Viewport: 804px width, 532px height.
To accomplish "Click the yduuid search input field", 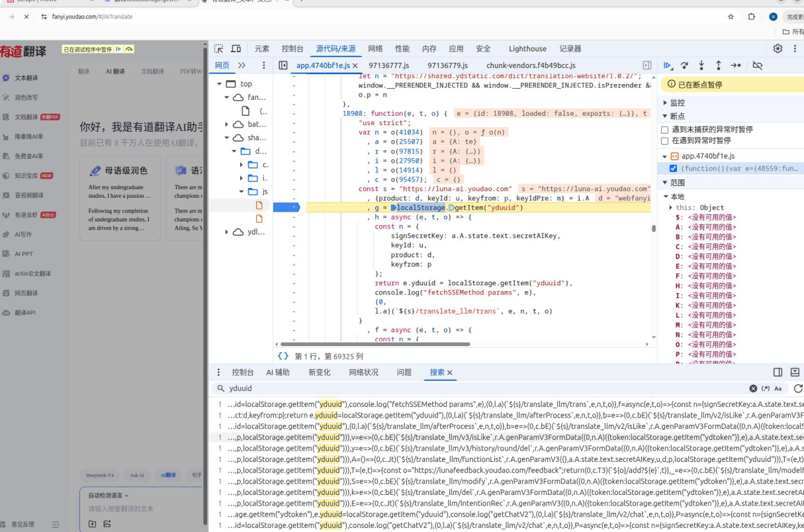I will tap(486, 388).
